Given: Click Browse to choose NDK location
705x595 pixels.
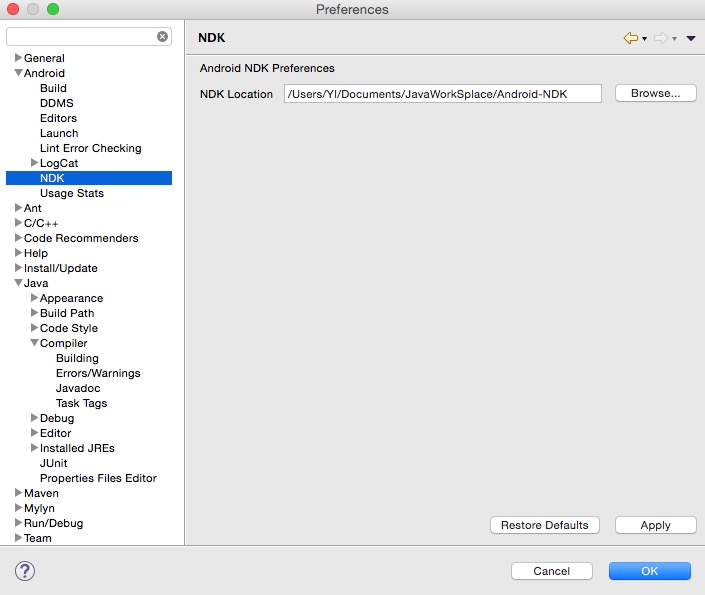Looking at the screenshot, I should [655, 94].
